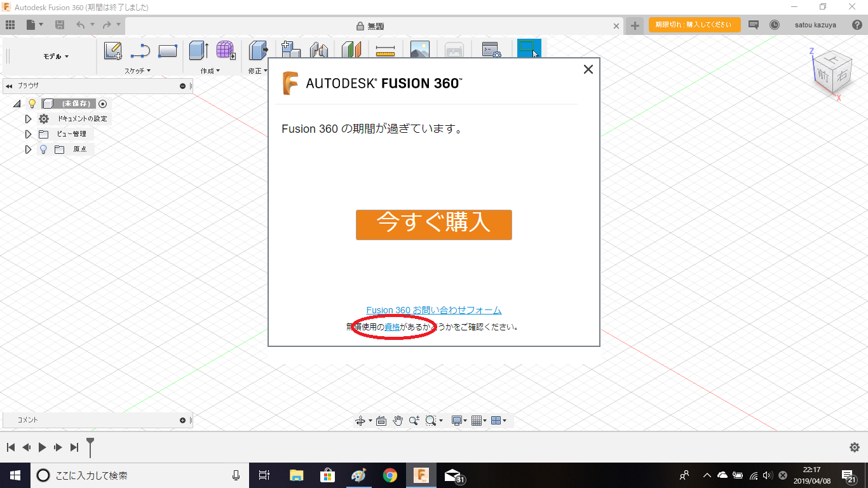Select the Press Pull modify tool
Image resolution: width=868 pixels, height=488 pixels.
tap(258, 51)
